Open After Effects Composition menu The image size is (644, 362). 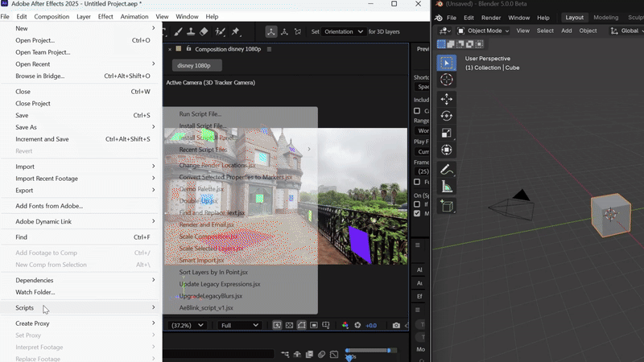[52, 16]
